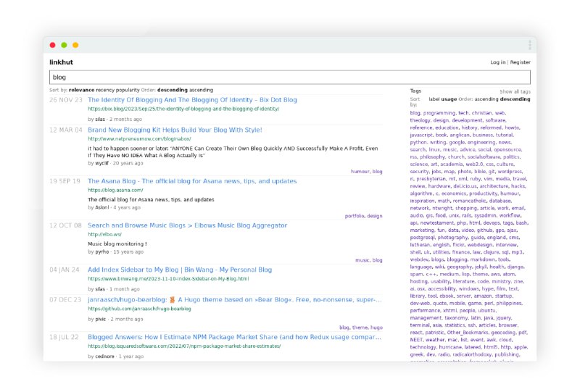Open the Log in page
The width and height of the screenshot is (580, 392).
tap(497, 62)
